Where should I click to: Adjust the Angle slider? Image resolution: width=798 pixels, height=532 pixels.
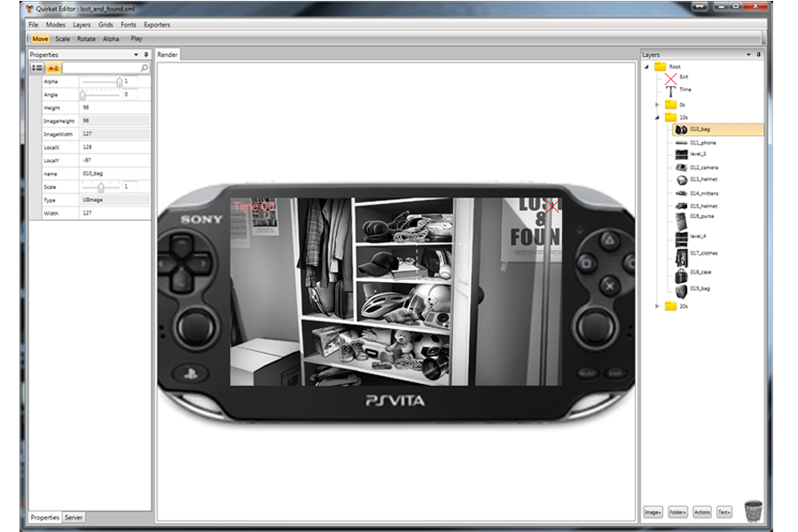point(82,95)
